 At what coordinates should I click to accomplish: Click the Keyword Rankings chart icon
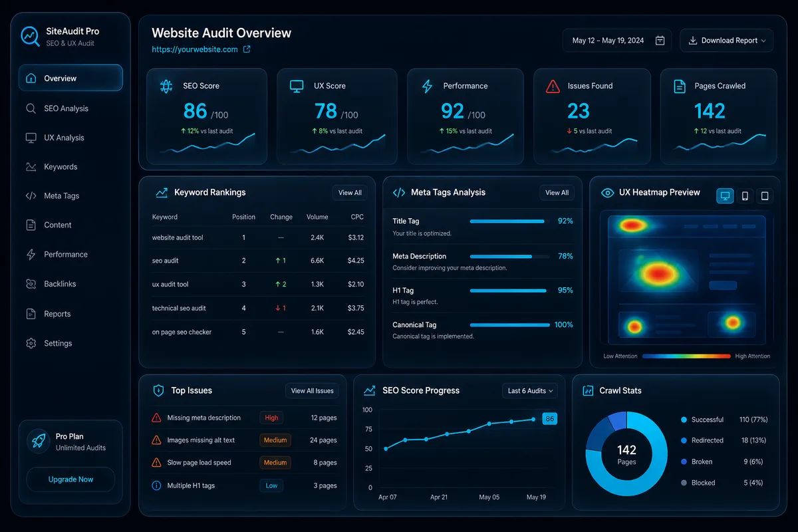tap(161, 193)
